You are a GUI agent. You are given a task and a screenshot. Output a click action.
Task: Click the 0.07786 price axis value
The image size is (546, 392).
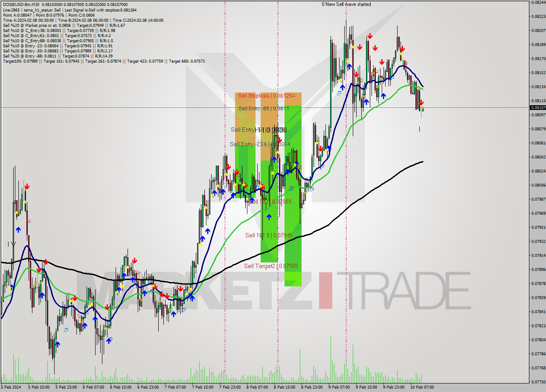pos(538,354)
